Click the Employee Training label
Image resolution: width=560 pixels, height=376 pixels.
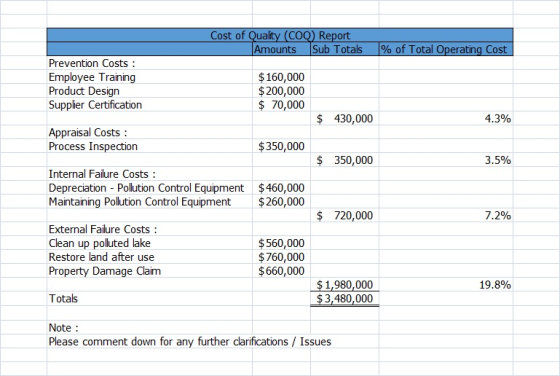coord(92,77)
